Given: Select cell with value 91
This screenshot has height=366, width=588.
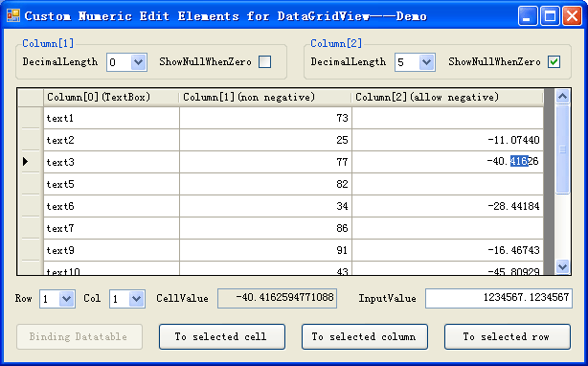Looking at the screenshot, I should [x=265, y=250].
